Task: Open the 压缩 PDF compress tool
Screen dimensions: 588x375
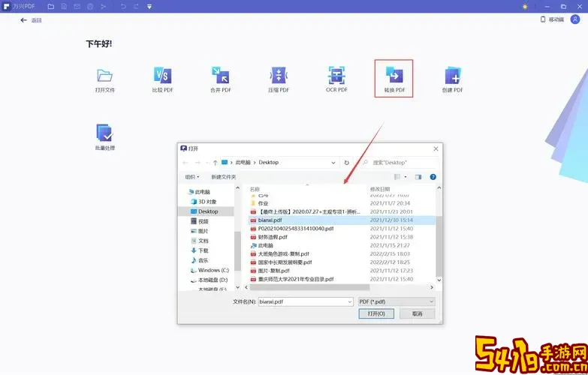Action: 279,80
